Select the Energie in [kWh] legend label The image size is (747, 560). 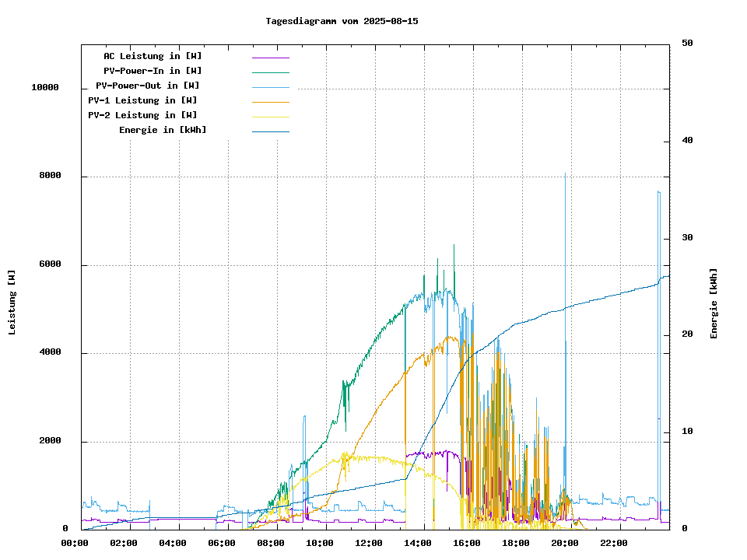(163, 130)
